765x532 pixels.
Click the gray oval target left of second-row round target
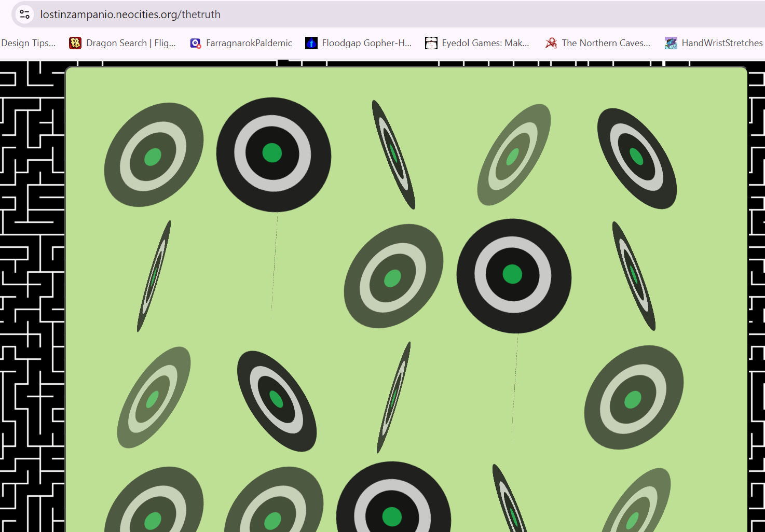coord(393,276)
